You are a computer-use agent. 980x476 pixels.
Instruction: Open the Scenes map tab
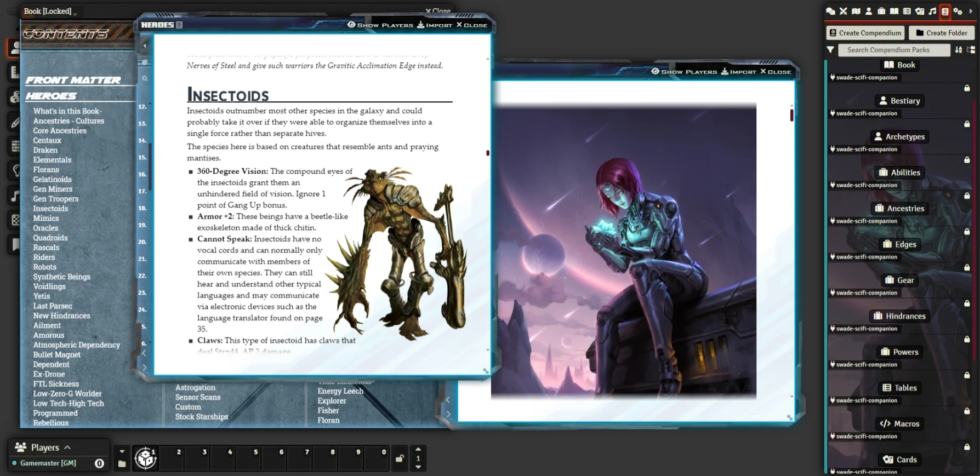(856, 11)
